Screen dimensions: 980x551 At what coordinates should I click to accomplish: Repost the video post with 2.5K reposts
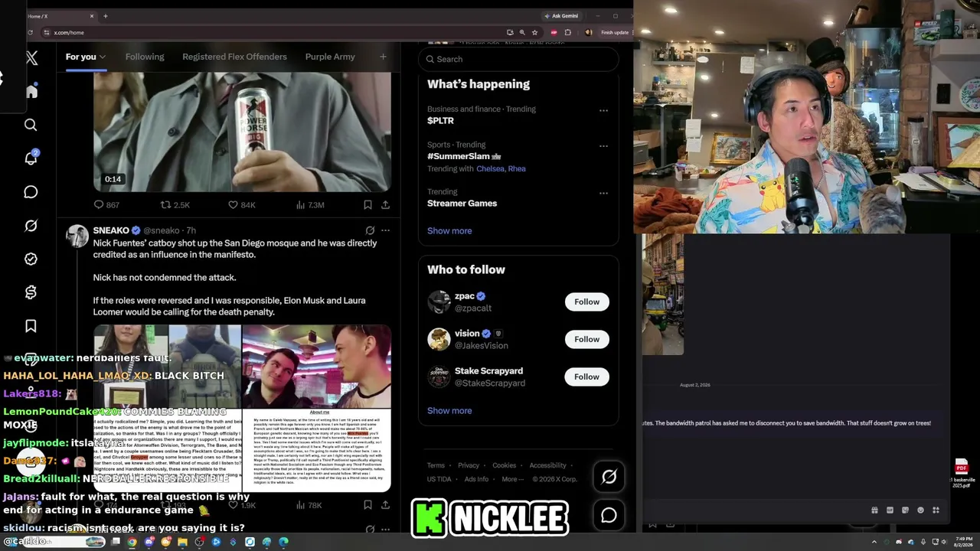(x=175, y=205)
